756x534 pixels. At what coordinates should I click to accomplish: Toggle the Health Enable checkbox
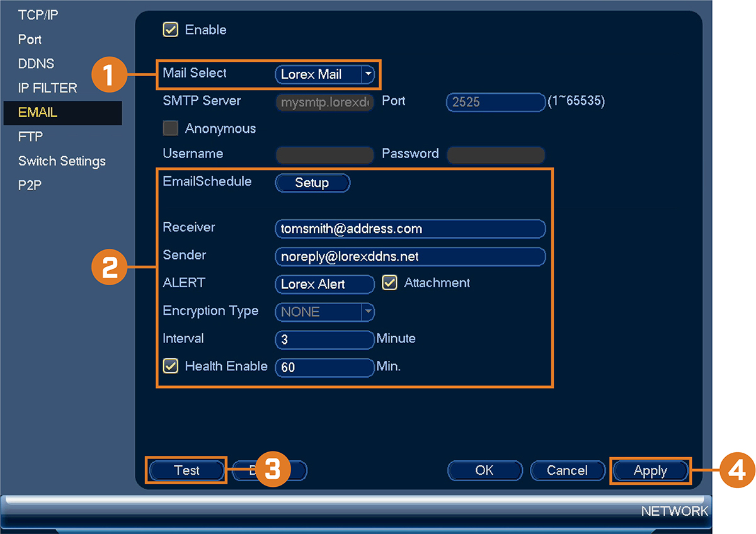pyautogui.click(x=171, y=366)
